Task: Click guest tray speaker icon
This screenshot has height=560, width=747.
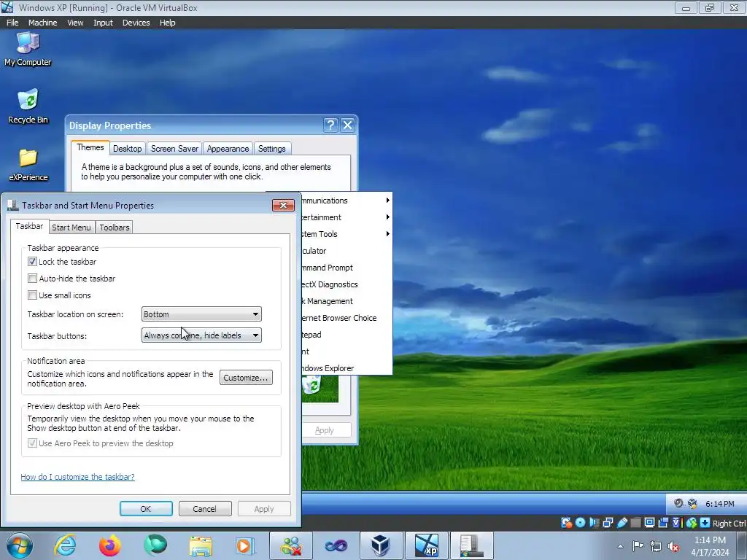Action: pyautogui.click(x=678, y=503)
